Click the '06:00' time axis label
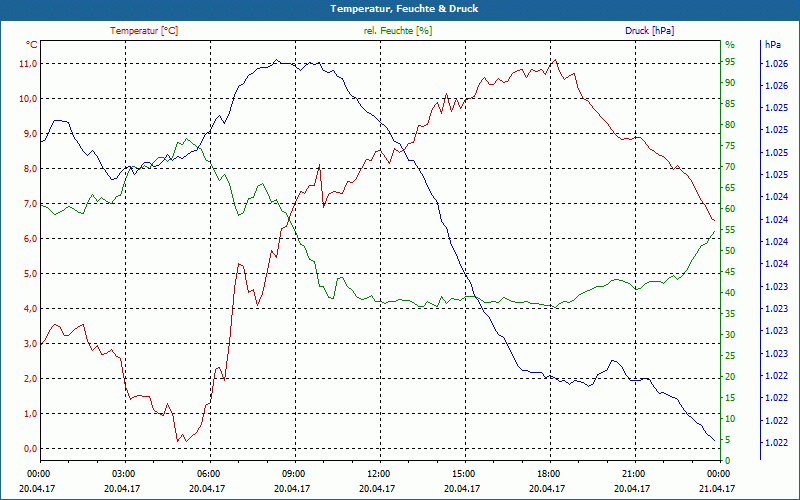800x500 pixels. tap(208, 474)
